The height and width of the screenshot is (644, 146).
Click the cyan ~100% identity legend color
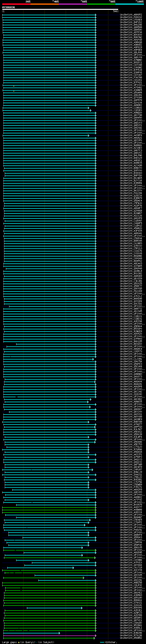(130, 4)
